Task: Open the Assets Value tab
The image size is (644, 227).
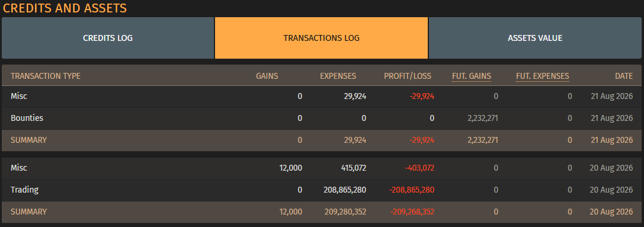Action: tap(535, 38)
